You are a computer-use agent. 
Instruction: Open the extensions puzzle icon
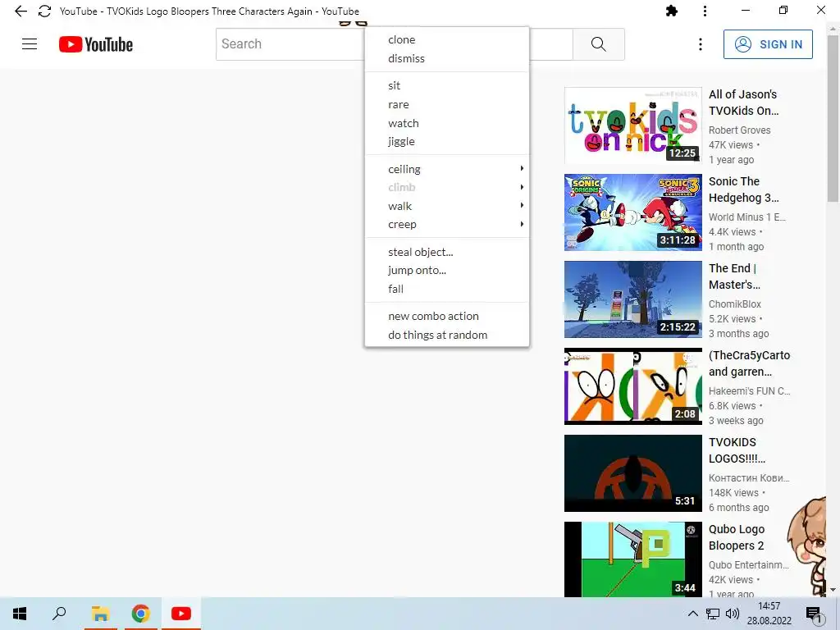(x=671, y=11)
